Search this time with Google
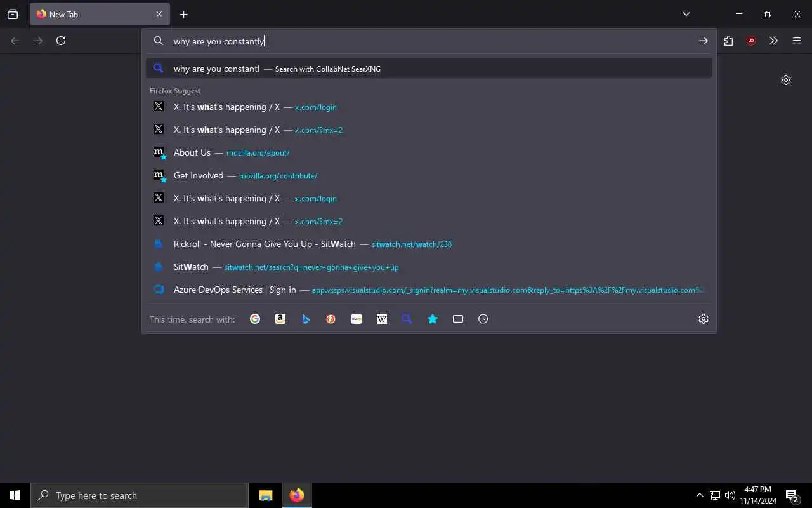The width and height of the screenshot is (812, 508). click(255, 319)
